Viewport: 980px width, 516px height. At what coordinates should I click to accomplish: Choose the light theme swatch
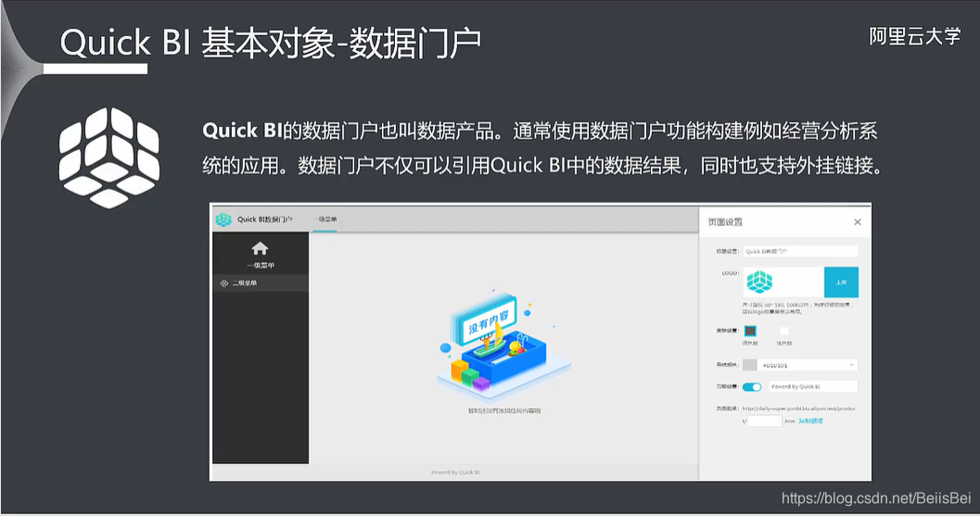[x=784, y=331]
